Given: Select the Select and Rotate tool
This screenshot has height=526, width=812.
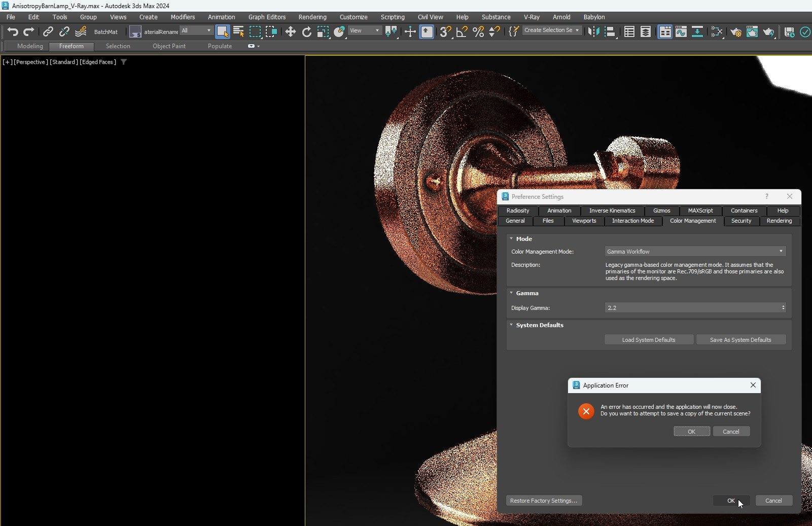Looking at the screenshot, I should 306,31.
